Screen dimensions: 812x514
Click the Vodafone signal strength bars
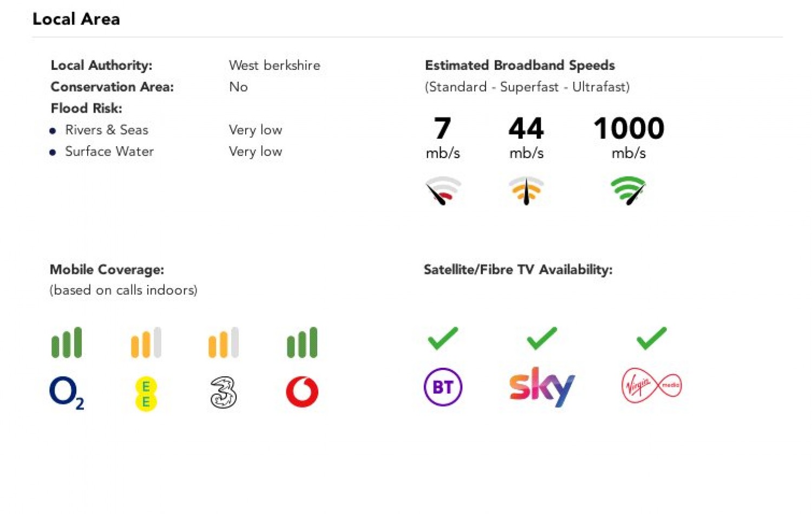pos(302,343)
